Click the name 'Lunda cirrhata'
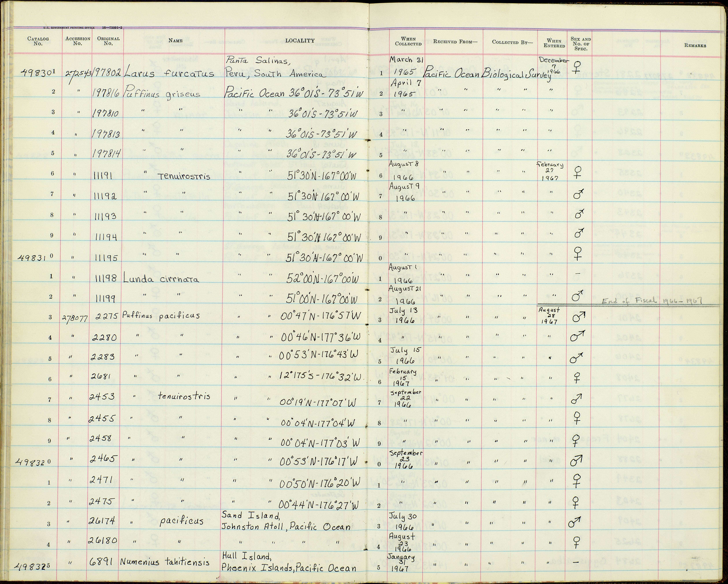Image resolution: width=728 pixels, height=584 pixels. 161,278
